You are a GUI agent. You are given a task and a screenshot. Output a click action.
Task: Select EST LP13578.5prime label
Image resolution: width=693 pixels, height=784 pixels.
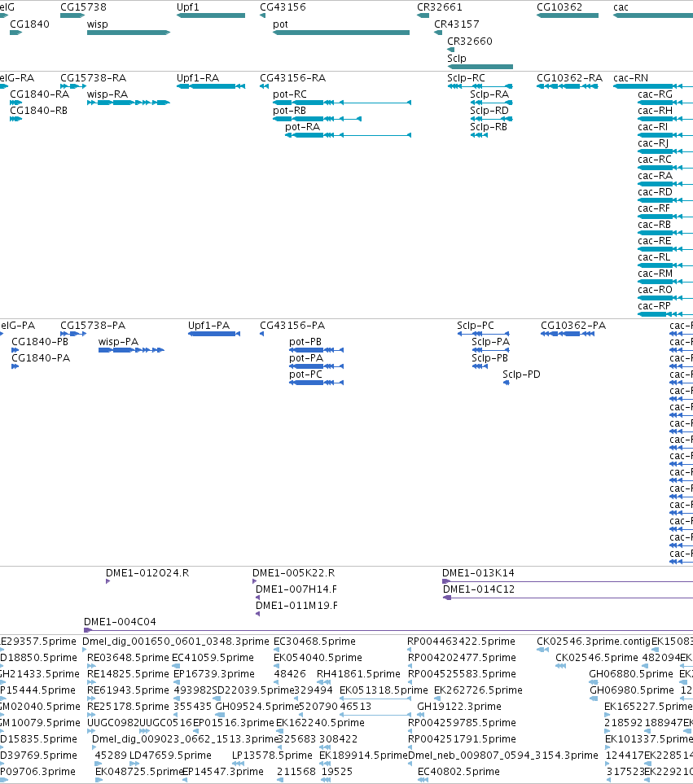click(x=272, y=756)
